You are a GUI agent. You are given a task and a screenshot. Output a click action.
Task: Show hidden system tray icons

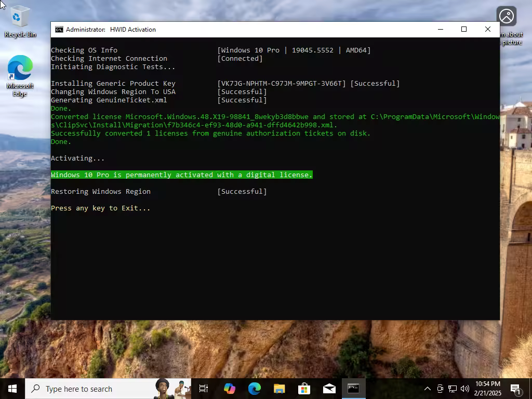[x=428, y=389]
